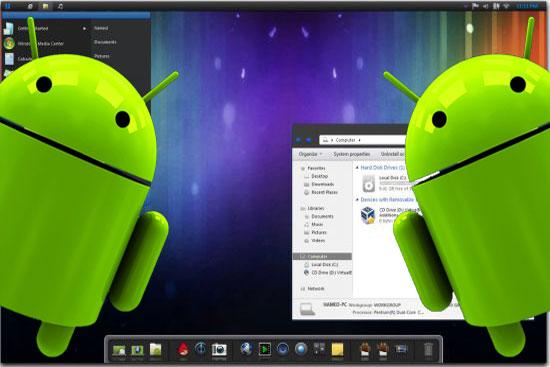Select Desktop under Favorites
The width and height of the screenshot is (550, 367).
pos(320,176)
